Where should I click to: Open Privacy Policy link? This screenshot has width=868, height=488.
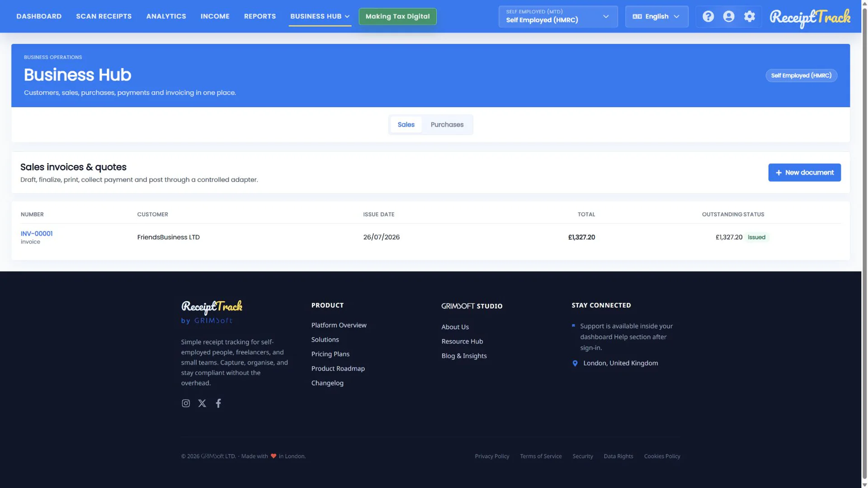pyautogui.click(x=492, y=456)
